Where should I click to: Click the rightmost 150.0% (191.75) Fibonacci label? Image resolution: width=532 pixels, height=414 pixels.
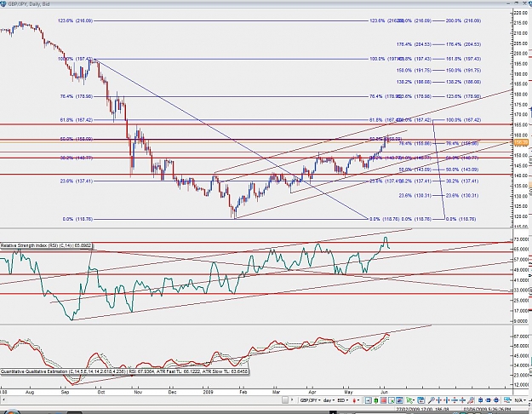click(463, 71)
